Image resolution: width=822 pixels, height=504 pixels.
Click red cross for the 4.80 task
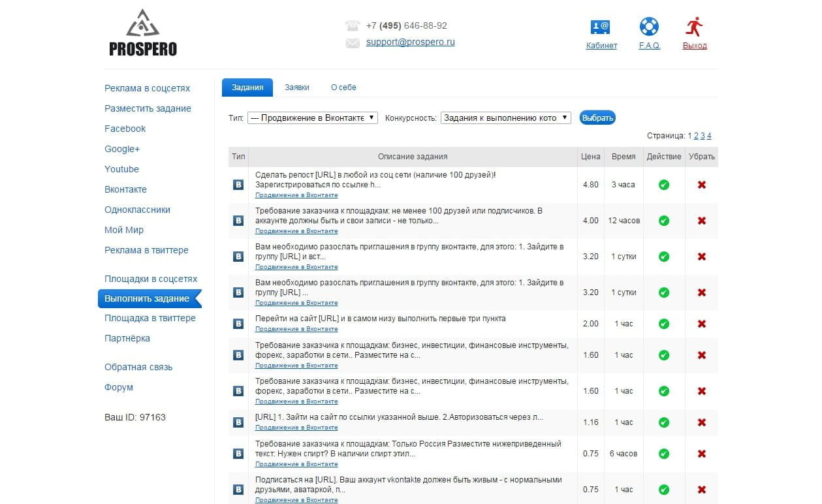[x=702, y=185]
